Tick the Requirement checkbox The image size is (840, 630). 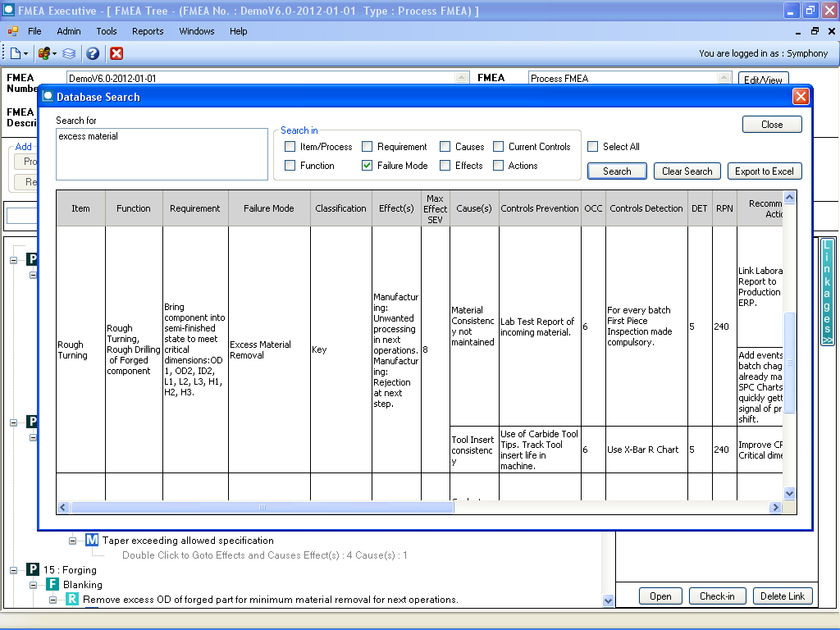click(x=367, y=146)
